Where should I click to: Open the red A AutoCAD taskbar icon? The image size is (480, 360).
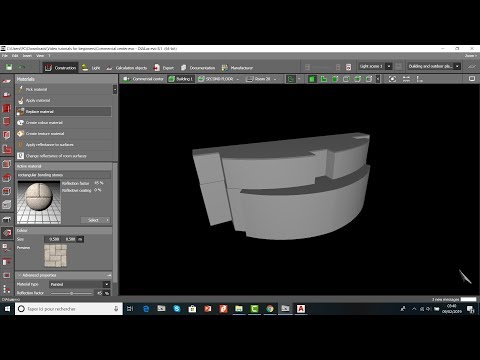tap(301, 309)
